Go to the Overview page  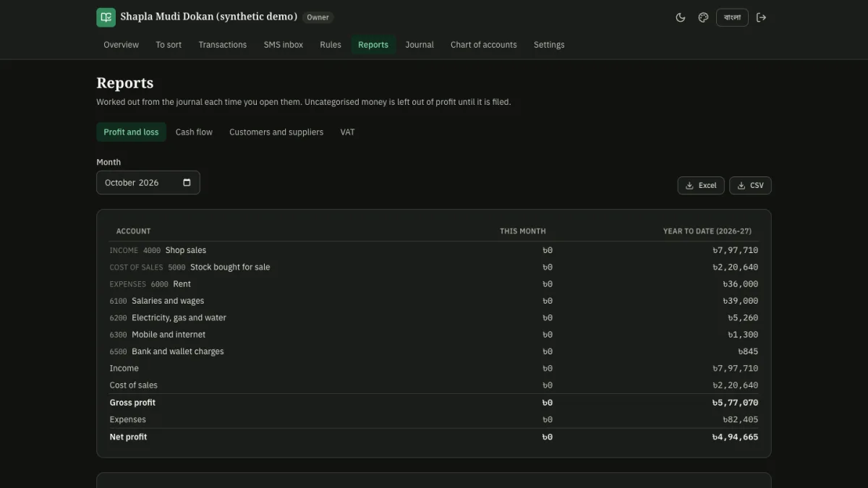pyautogui.click(x=121, y=45)
